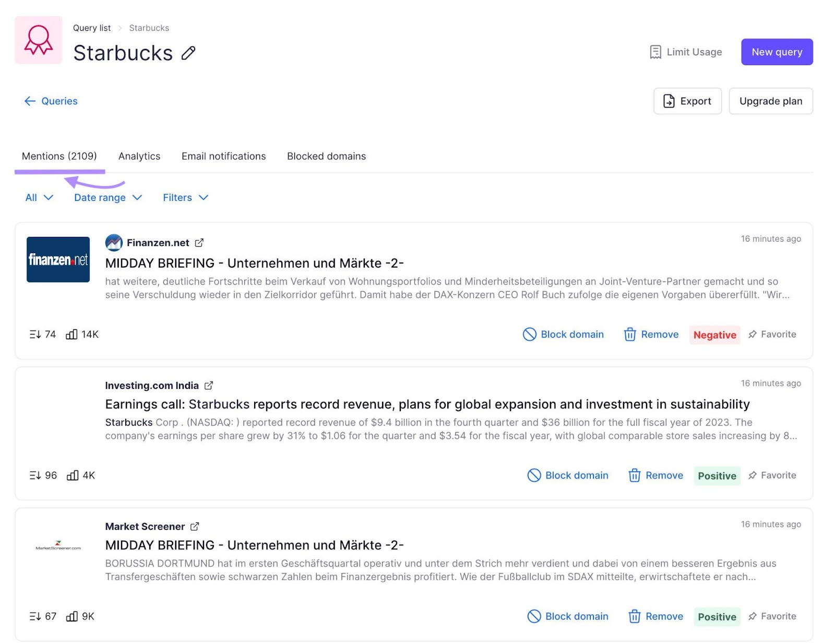
Task: Click the finanzen.net logo thumbnail
Action: (58, 259)
